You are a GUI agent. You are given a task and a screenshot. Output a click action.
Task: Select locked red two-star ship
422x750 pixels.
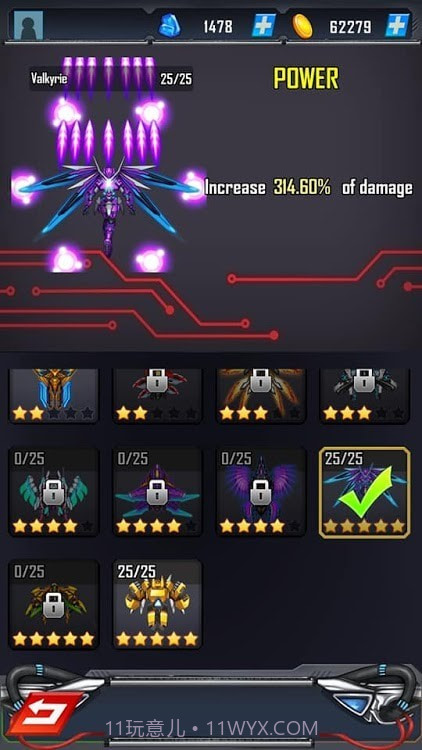(157, 396)
